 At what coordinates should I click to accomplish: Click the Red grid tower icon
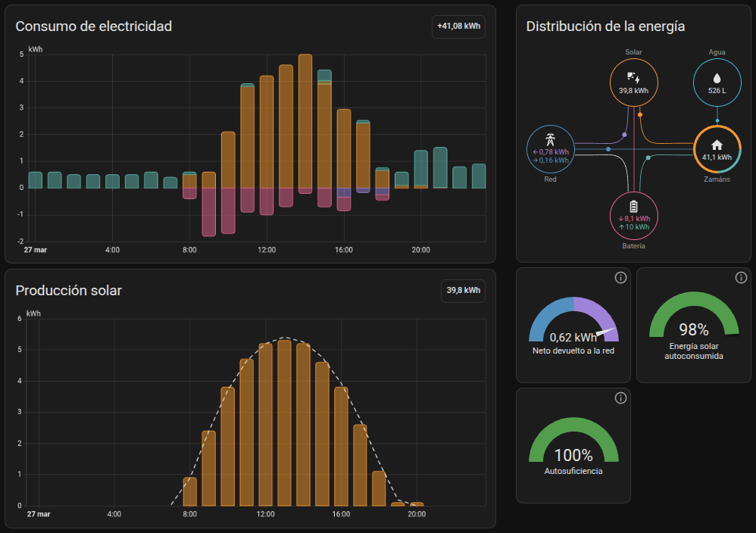[x=550, y=141]
